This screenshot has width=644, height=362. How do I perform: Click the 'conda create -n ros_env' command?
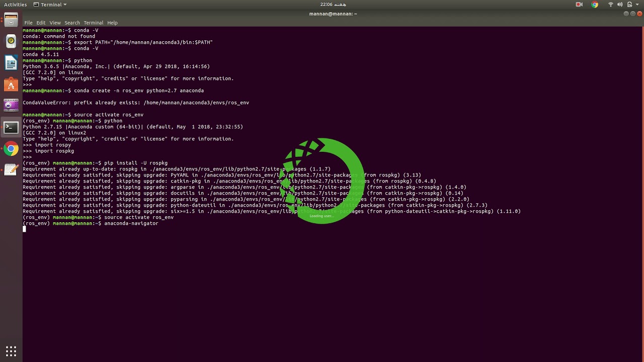139,90
